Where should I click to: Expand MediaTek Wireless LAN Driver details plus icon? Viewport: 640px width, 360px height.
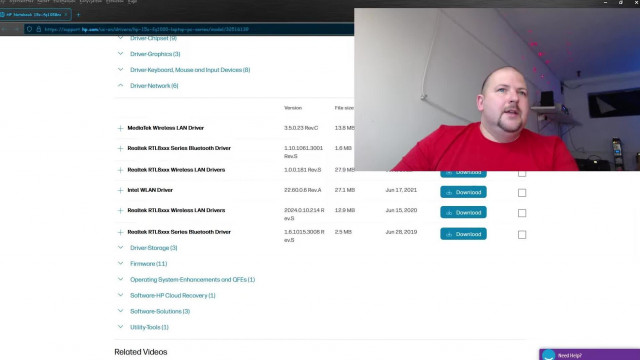tap(120, 129)
